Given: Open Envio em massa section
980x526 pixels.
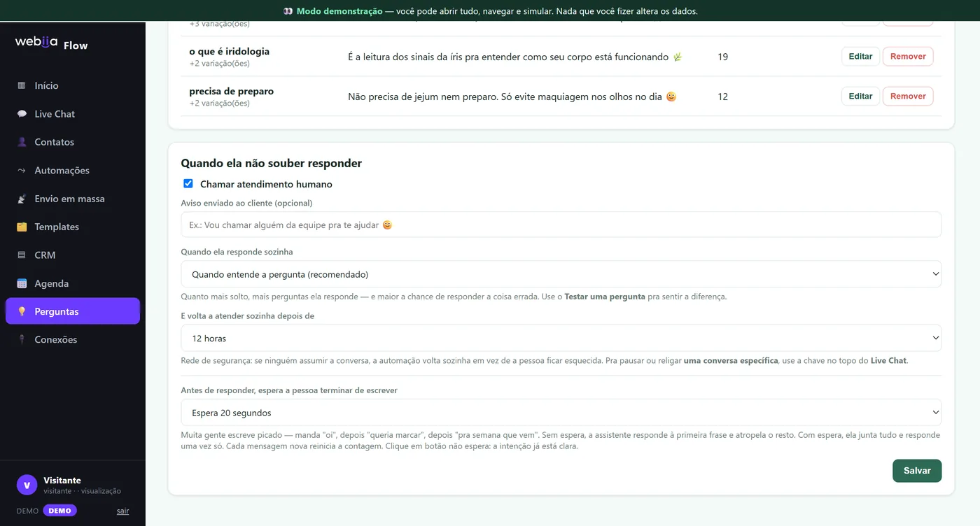Looking at the screenshot, I should click(x=73, y=199).
